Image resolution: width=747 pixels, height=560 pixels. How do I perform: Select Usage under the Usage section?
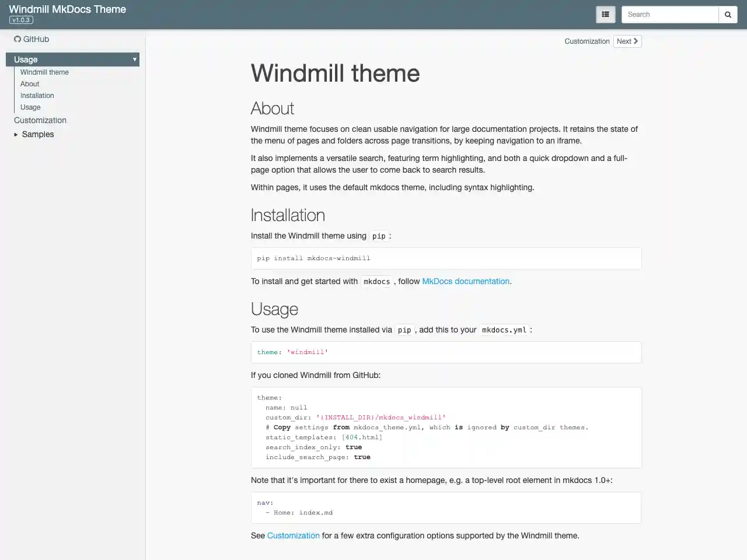(30, 107)
